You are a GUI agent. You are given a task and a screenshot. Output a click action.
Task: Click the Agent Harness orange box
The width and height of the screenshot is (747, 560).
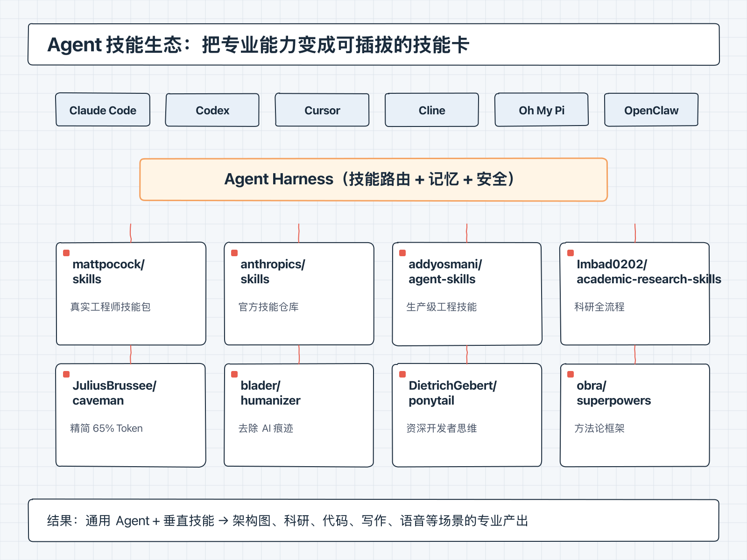(x=373, y=180)
